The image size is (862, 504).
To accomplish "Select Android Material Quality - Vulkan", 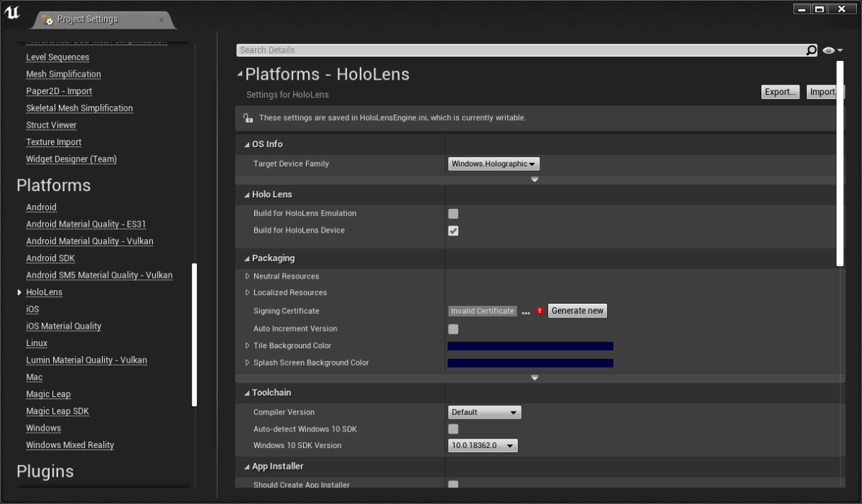I will (90, 241).
